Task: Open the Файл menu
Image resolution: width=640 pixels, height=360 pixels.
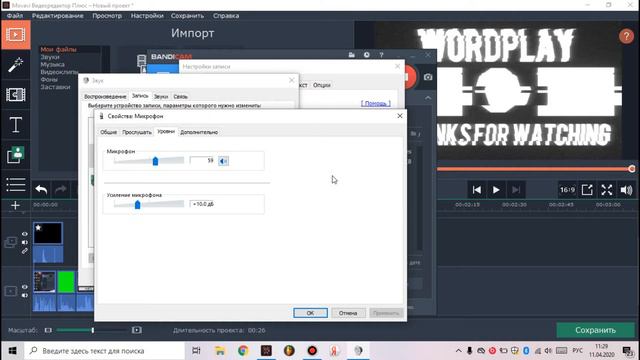Action: pyautogui.click(x=15, y=16)
